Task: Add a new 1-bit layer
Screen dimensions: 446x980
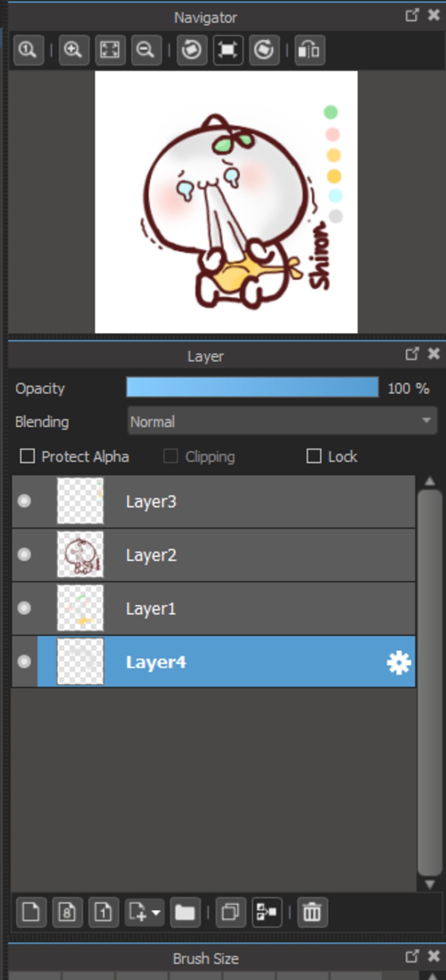Action: click(x=104, y=912)
